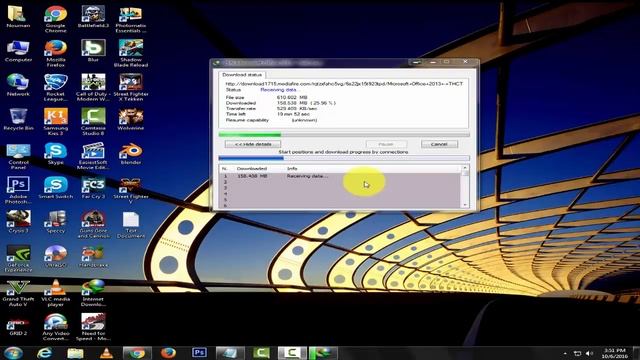This screenshot has width=640, height=360.
Task: Click the Time left value text
Action: point(293,114)
